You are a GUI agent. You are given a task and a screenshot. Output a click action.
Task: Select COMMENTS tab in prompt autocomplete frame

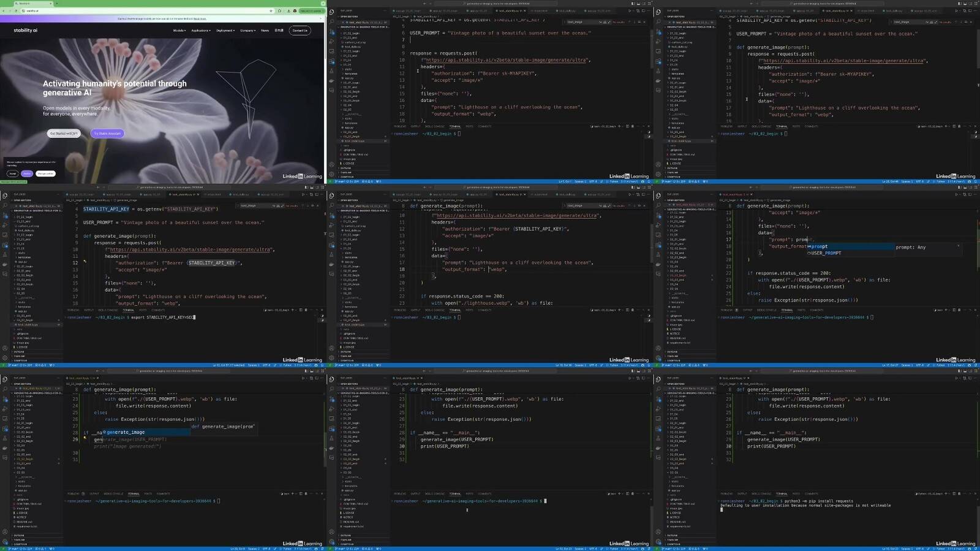(x=816, y=310)
